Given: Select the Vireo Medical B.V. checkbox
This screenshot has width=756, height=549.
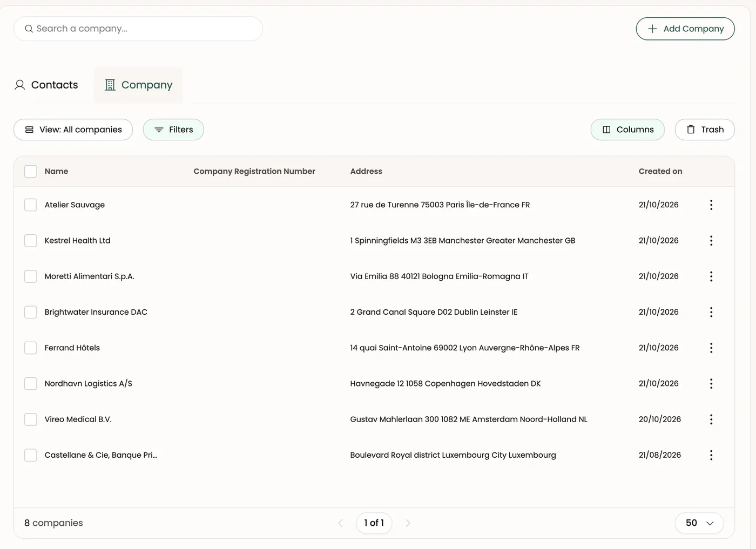Looking at the screenshot, I should [x=31, y=419].
